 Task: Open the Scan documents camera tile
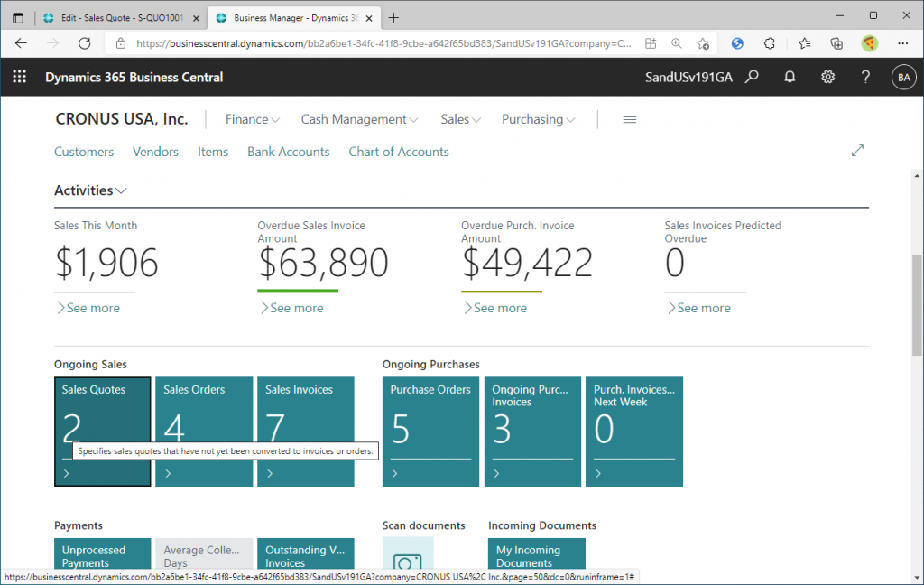pyautogui.click(x=408, y=554)
